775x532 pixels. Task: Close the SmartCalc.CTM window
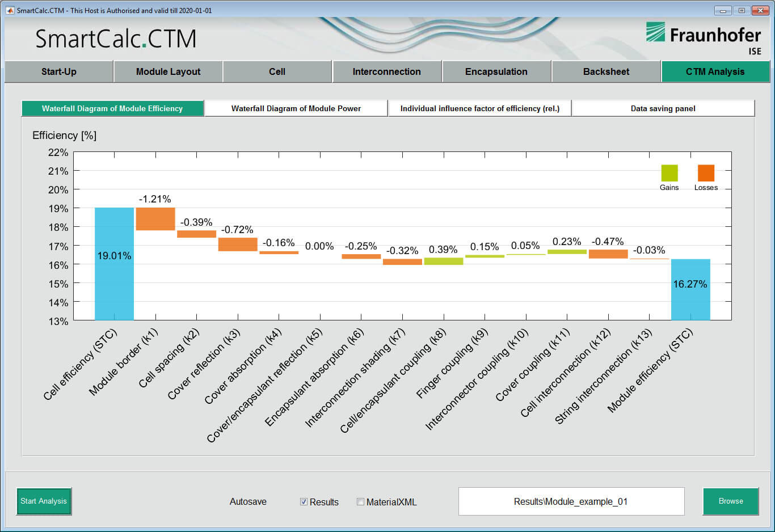click(x=760, y=10)
